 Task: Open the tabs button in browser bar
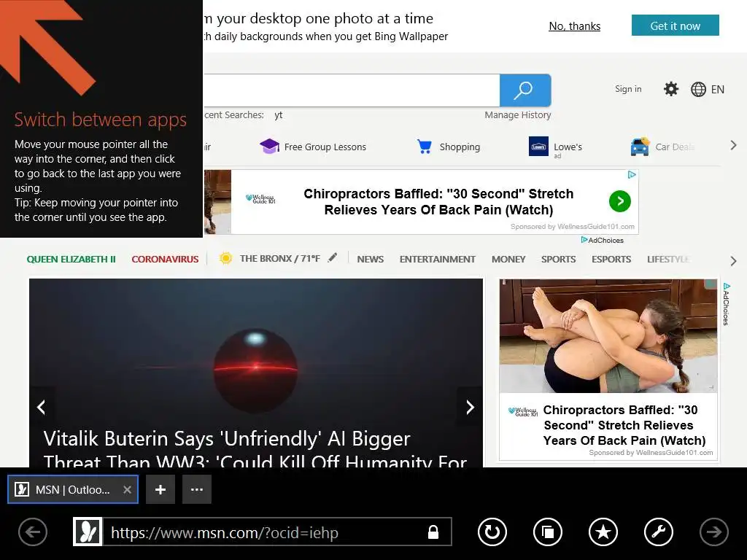(x=548, y=532)
